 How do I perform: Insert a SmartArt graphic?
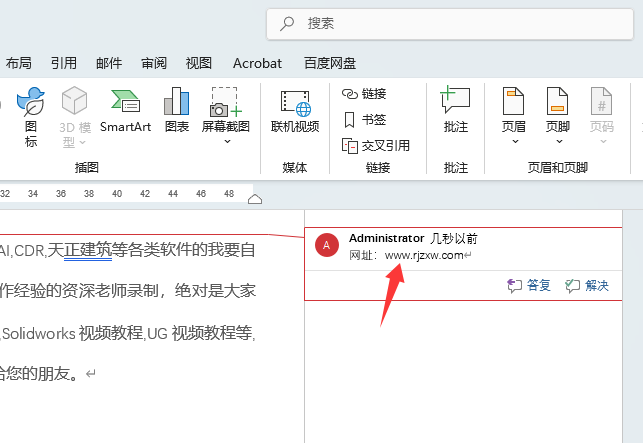pos(125,110)
